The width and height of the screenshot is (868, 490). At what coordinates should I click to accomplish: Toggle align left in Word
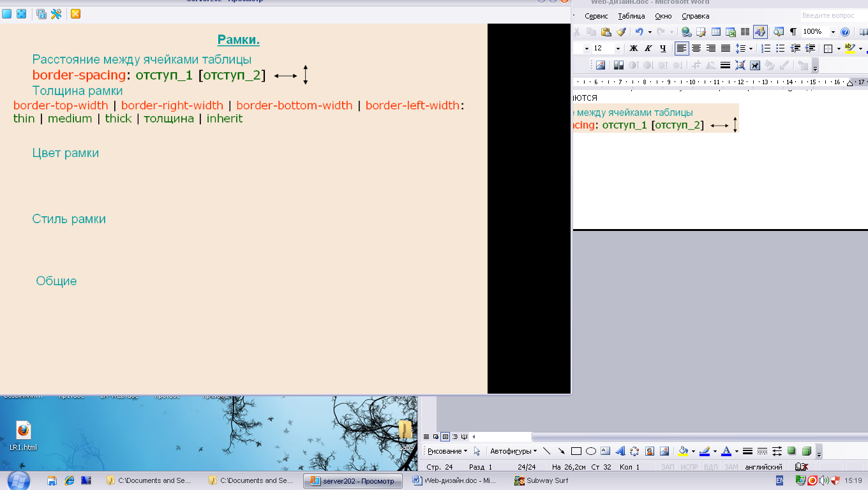pyautogui.click(x=682, y=48)
